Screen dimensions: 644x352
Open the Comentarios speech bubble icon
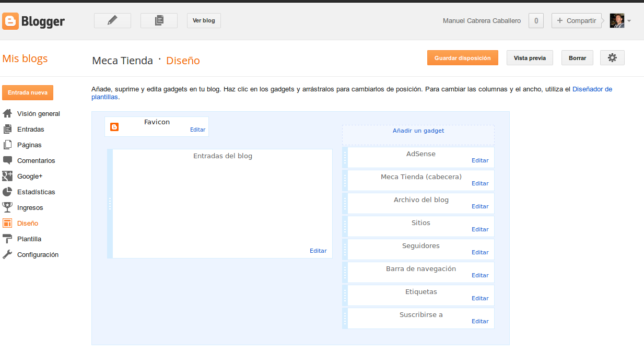click(x=7, y=160)
